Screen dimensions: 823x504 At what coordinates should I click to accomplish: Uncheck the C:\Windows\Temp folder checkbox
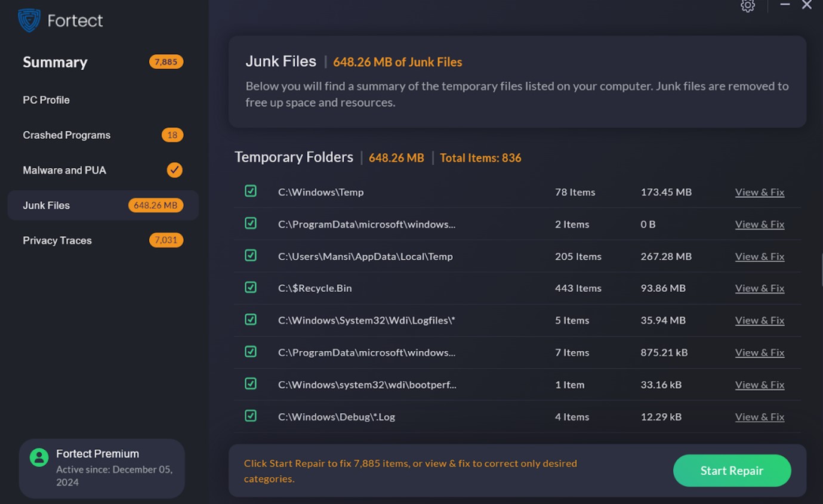pyautogui.click(x=250, y=191)
